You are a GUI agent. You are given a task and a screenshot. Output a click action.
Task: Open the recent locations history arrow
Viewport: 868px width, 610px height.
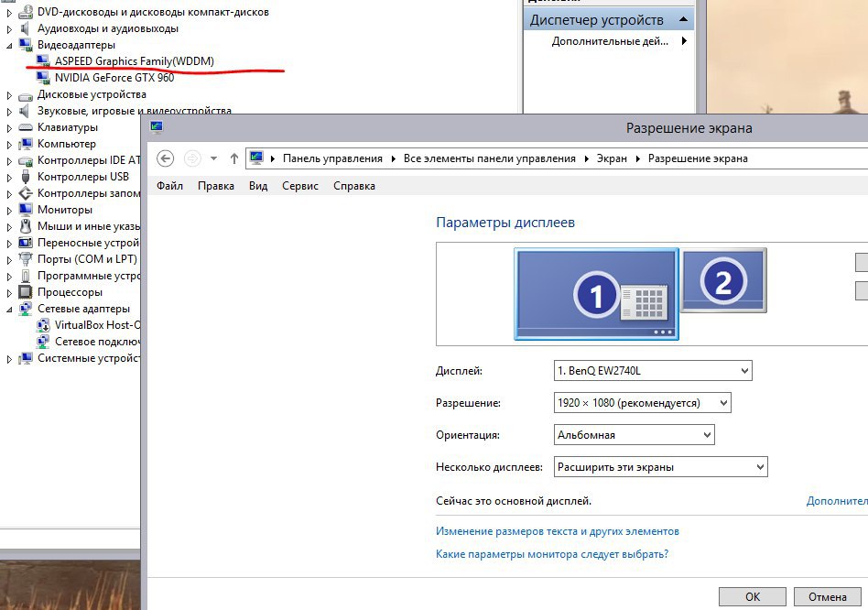tap(213, 158)
